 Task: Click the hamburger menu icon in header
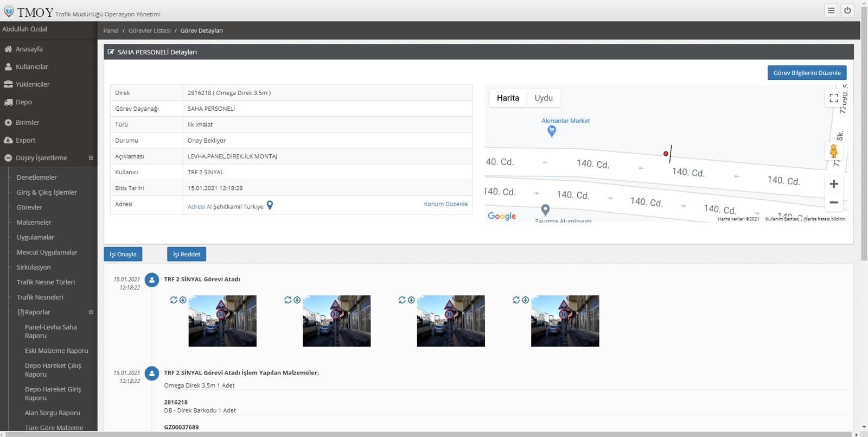831,10
